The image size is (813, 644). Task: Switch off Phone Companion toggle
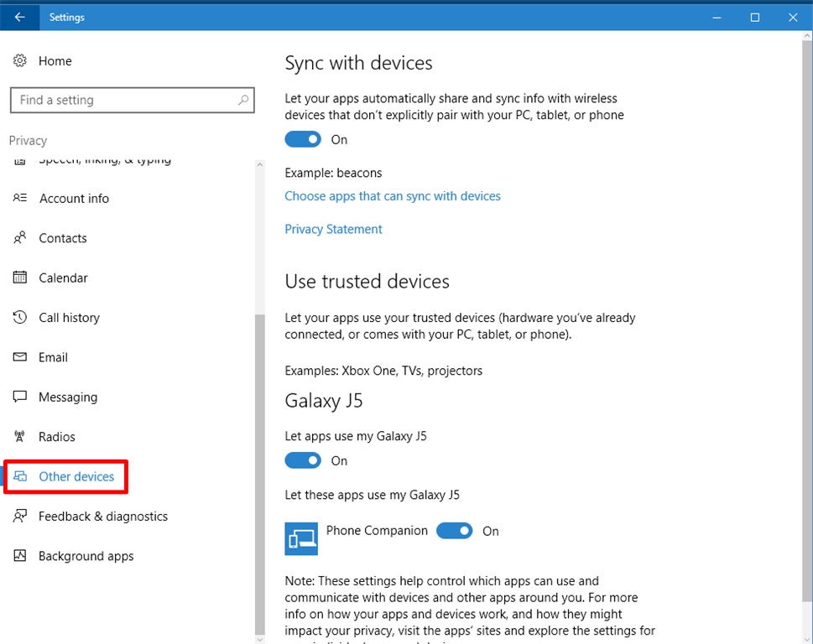coord(455,531)
